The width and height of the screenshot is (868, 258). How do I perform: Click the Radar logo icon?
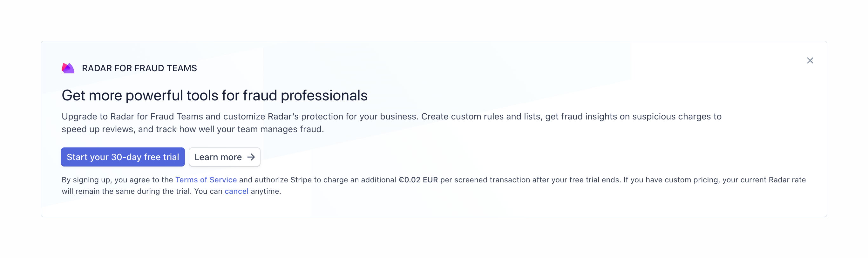coord(68,68)
